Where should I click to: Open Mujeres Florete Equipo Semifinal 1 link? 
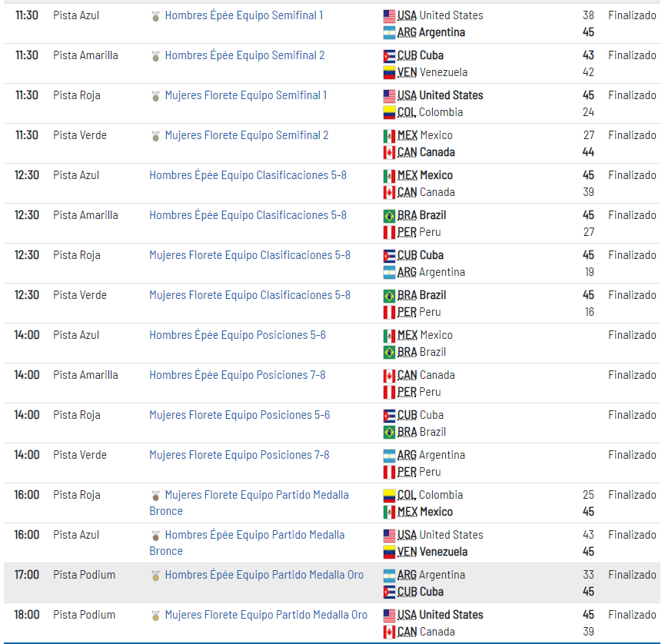pos(245,95)
